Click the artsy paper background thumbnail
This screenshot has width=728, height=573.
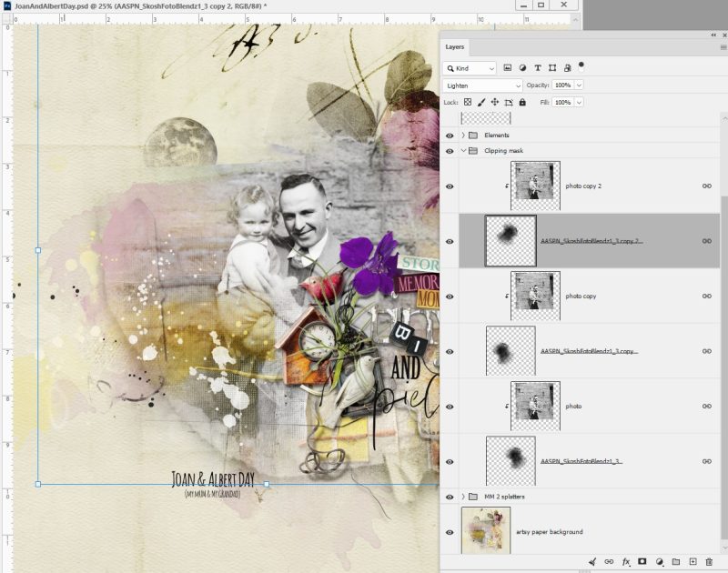point(486,530)
